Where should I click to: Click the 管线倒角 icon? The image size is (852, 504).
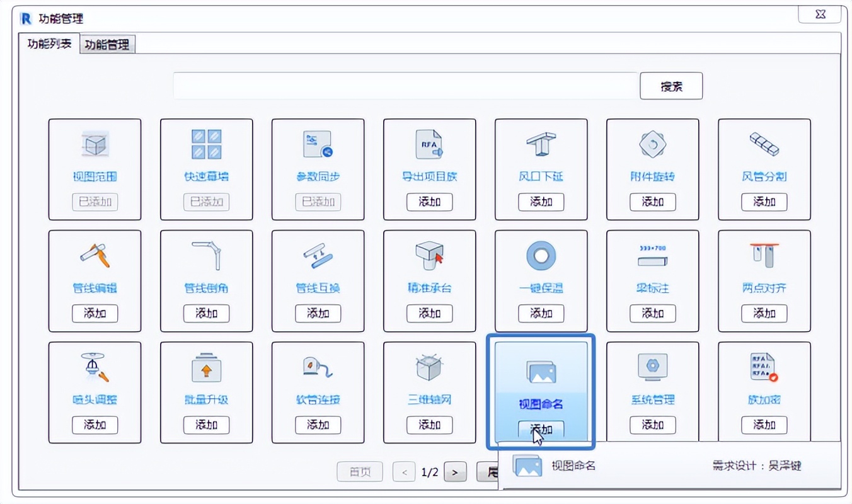click(207, 256)
